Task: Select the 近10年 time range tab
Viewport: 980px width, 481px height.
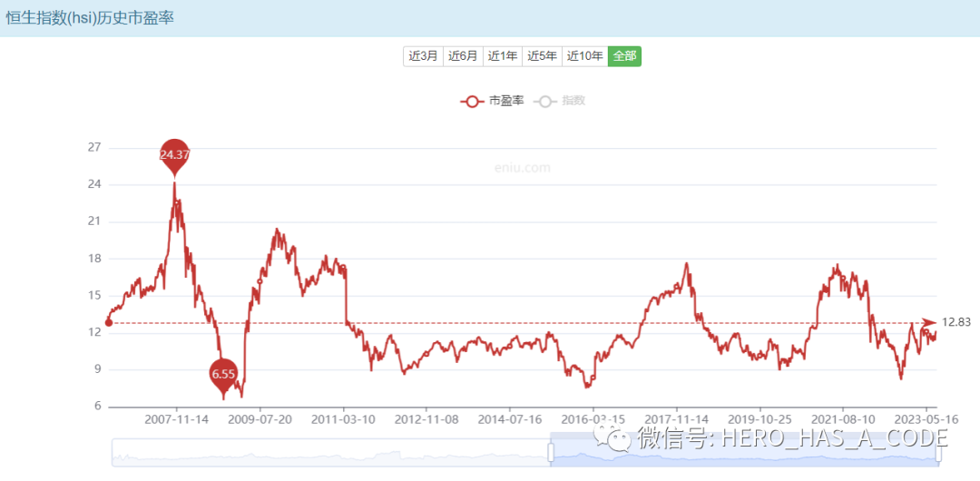Action: pyautogui.click(x=585, y=56)
